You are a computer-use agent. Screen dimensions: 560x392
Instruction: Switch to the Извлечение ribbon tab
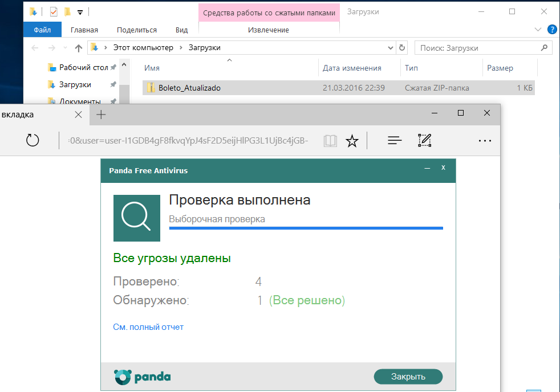(x=269, y=30)
